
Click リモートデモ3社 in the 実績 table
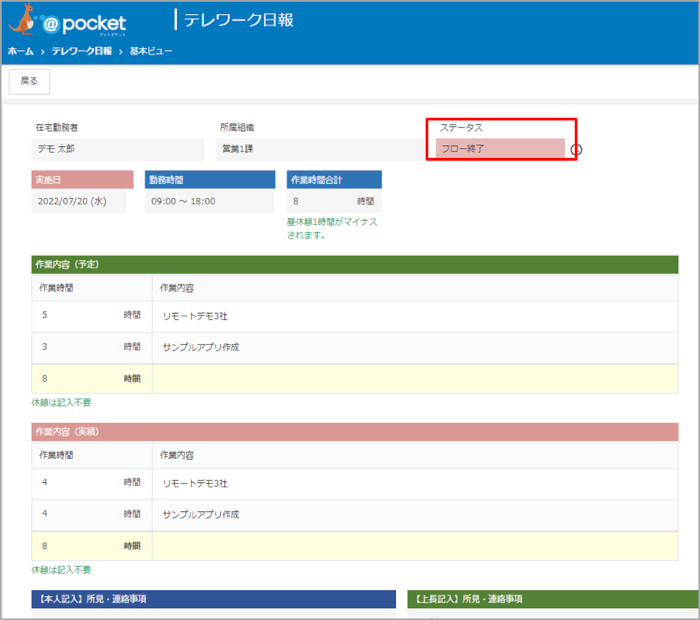coord(195,484)
